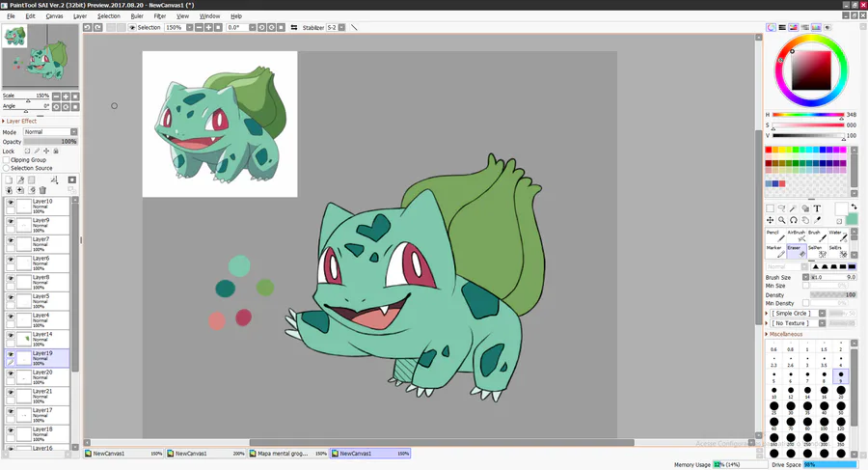The image size is (868, 470).
Task: Choose the Eraser tool
Action: [x=796, y=251]
